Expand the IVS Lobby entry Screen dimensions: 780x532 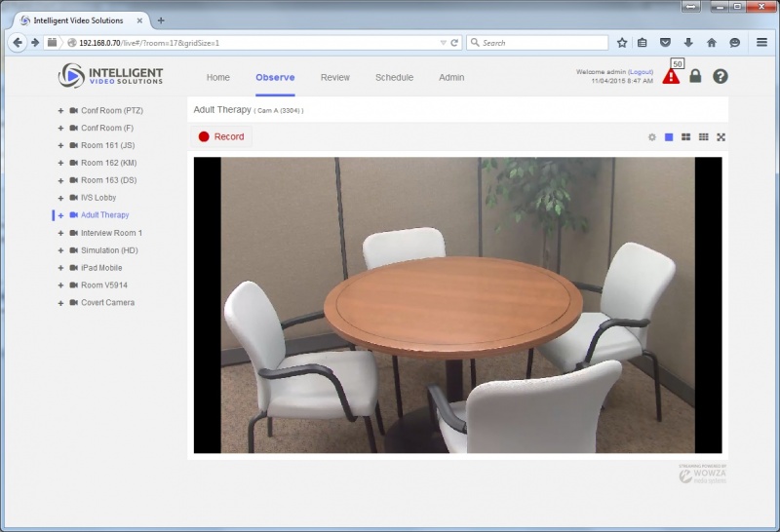[x=60, y=198]
